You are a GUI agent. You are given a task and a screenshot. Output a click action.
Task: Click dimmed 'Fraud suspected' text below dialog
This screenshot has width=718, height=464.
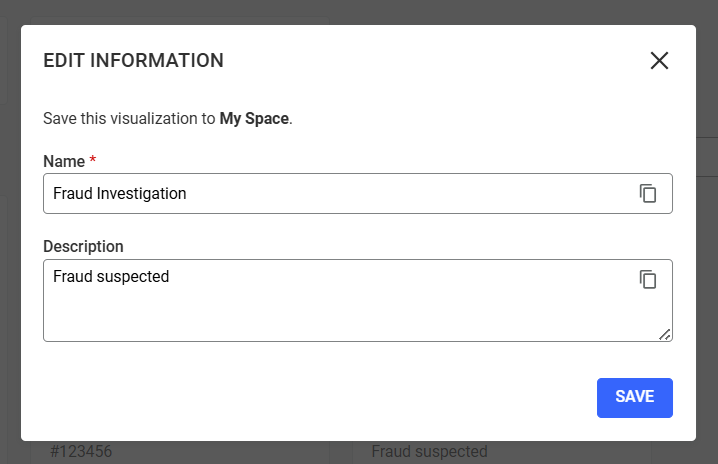429,452
